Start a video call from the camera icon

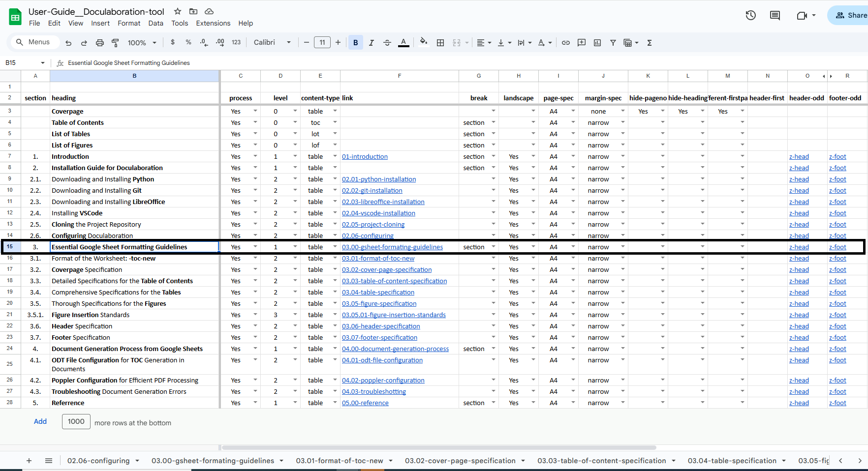click(x=802, y=15)
